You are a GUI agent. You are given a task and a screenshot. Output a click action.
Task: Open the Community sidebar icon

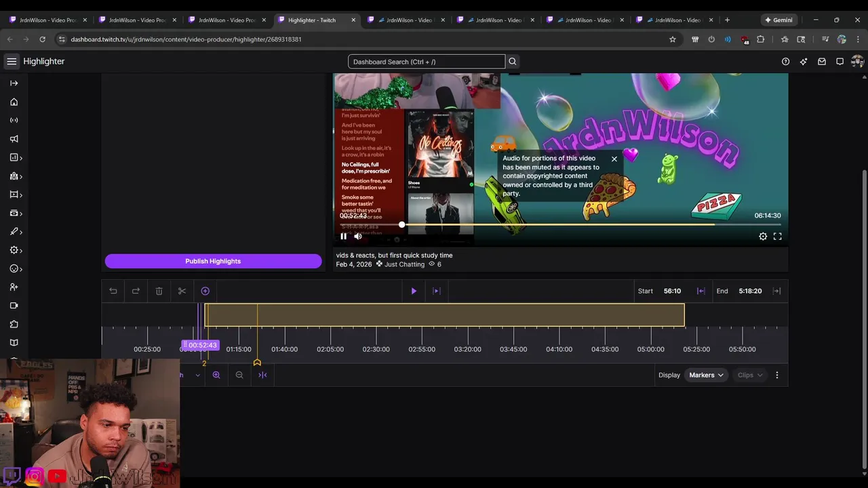coord(14,176)
